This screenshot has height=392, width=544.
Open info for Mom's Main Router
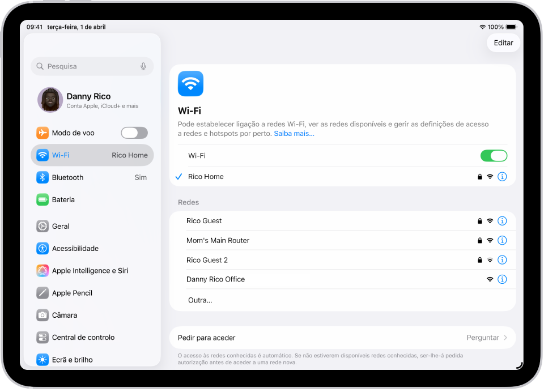pyautogui.click(x=502, y=240)
